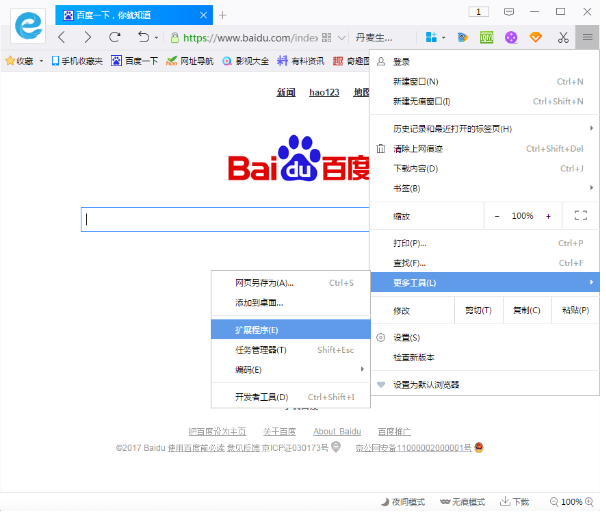Image resolution: width=606 pixels, height=512 pixels.
Task: Open 设置(S) from the menu
Action: coord(484,338)
